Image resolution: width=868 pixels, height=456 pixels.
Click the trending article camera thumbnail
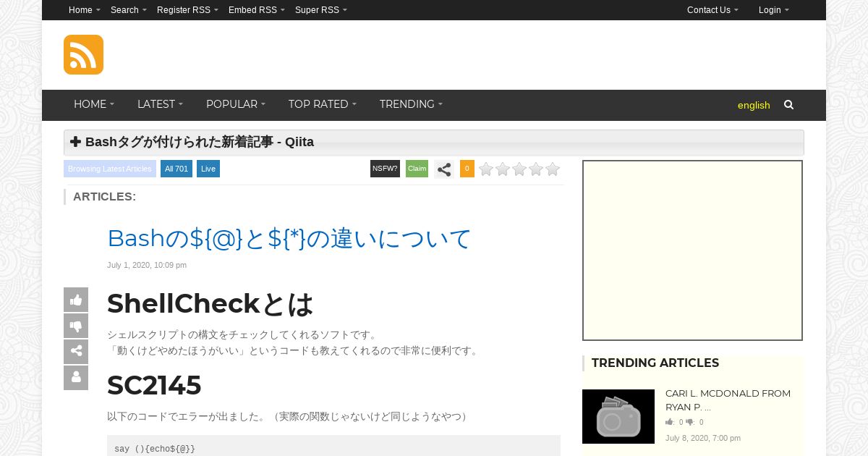pos(618,416)
